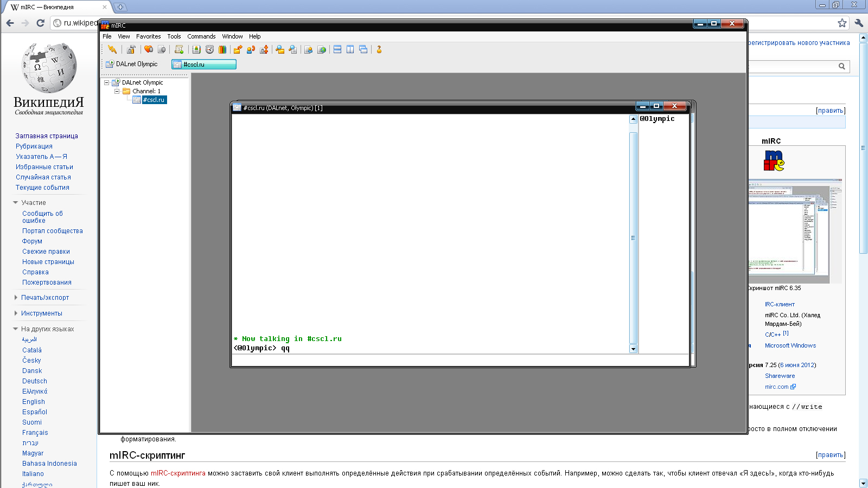
Task: Open the Window menu in mIRC
Action: coord(232,36)
